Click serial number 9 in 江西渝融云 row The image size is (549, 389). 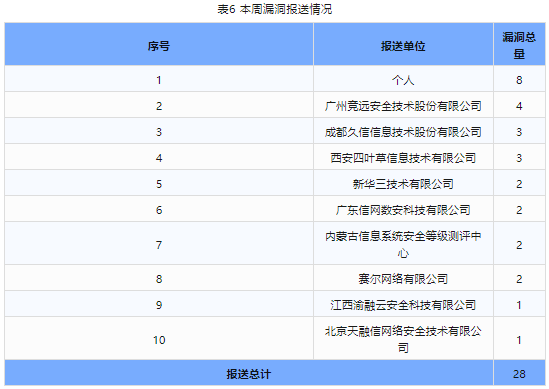[x=159, y=305]
